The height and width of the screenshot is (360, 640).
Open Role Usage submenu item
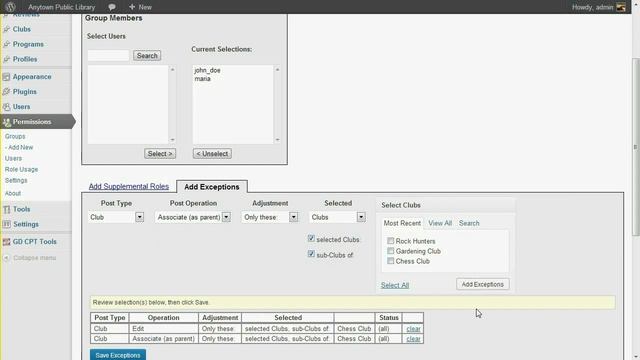pyautogui.click(x=21, y=169)
